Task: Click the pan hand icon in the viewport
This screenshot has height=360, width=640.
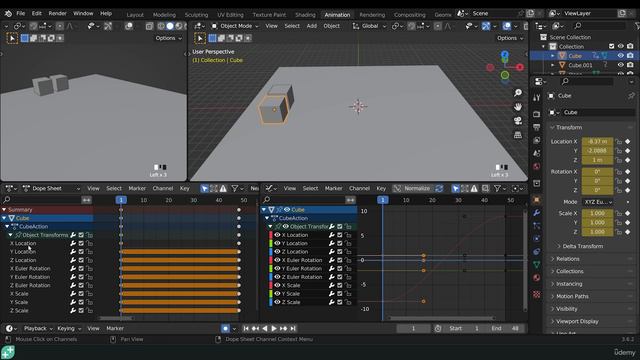Action: pos(518,107)
